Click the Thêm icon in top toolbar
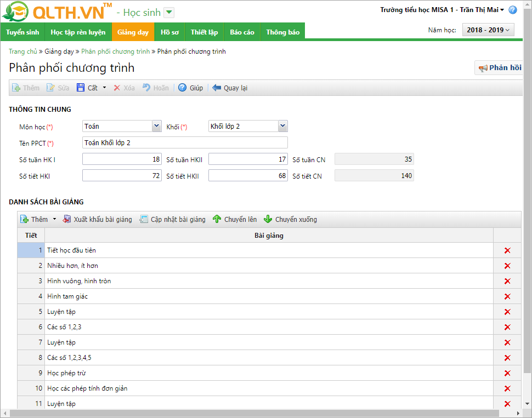 tap(16, 88)
